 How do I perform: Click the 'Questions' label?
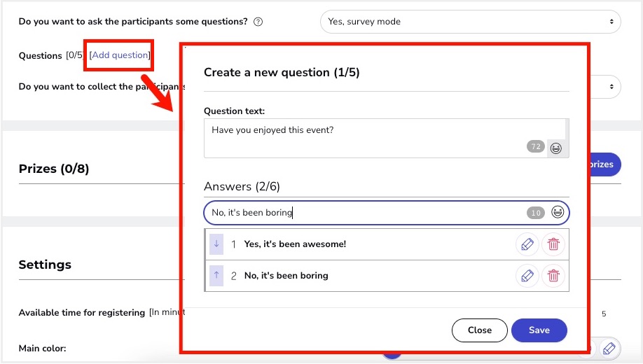point(40,56)
